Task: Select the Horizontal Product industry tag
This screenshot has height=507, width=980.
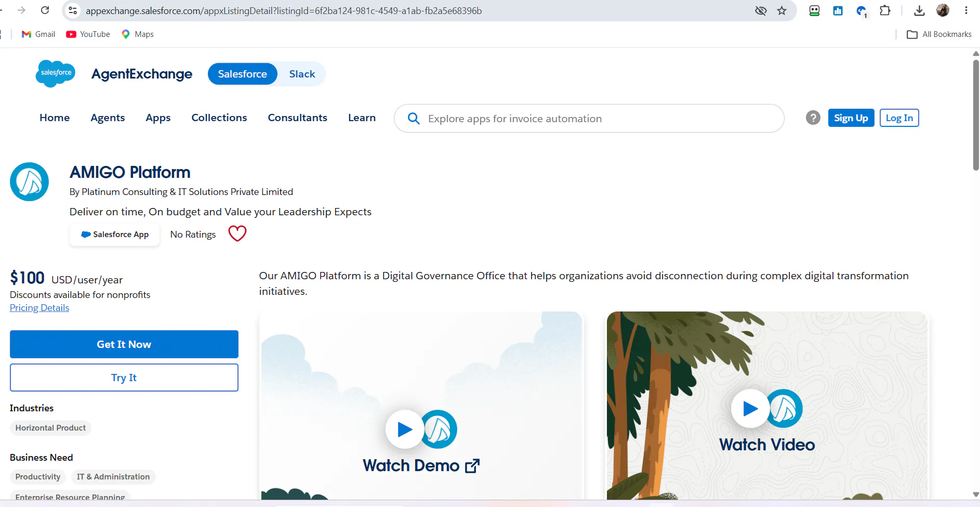Action: click(50, 428)
